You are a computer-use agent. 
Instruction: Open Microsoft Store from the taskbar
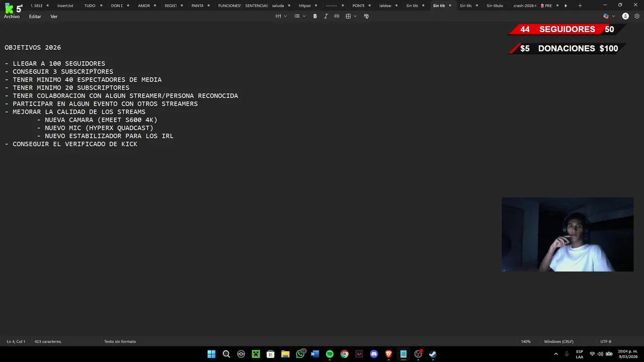pos(271,354)
